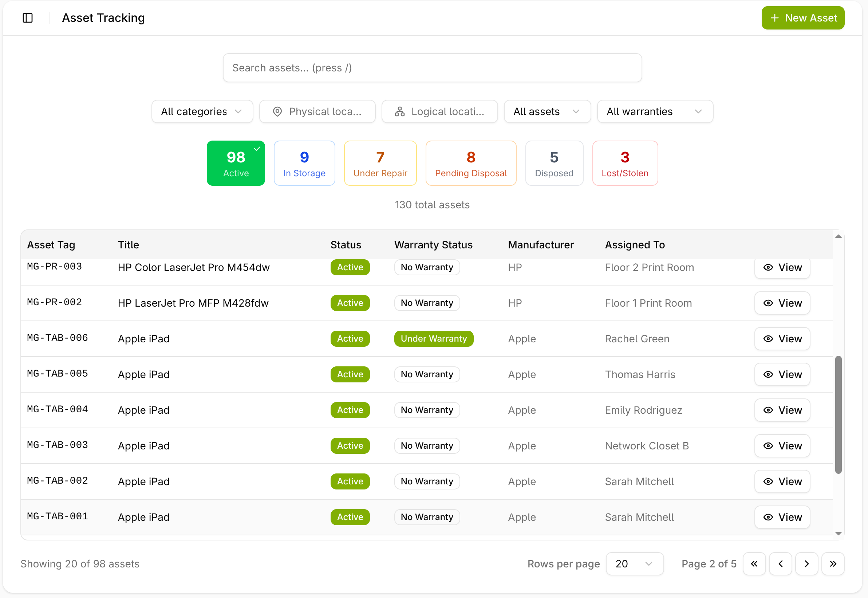View the MG-PR-002 HP LaserJet asset
This screenshot has height=598, width=868.
782,303
